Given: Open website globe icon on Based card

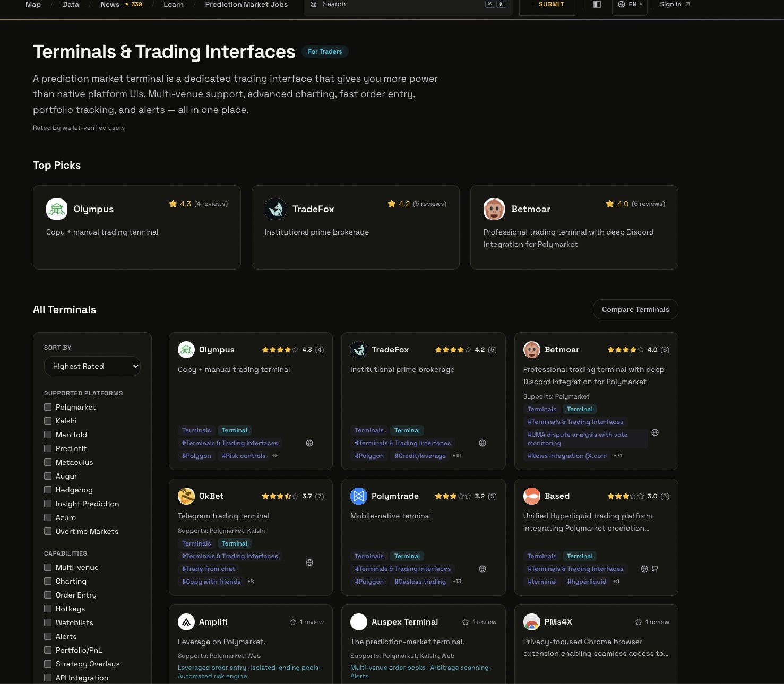Looking at the screenshot, I should coord(644,569).
